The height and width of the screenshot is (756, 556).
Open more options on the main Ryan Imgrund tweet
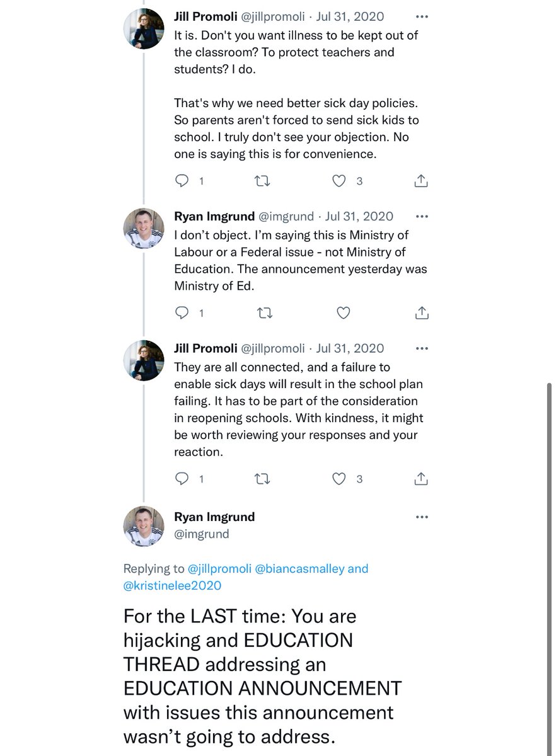pos(422,518)
